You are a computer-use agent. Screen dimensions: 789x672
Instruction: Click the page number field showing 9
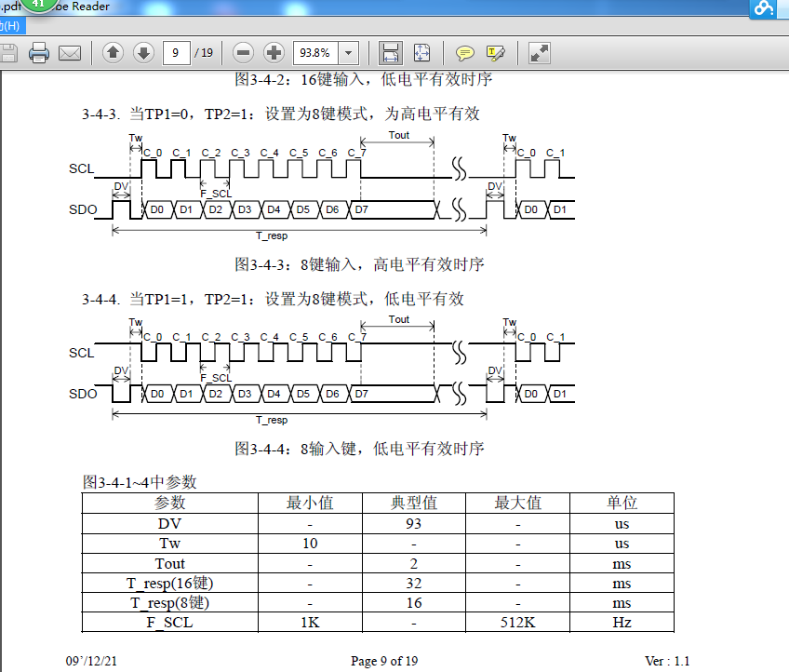pos(176,53)
